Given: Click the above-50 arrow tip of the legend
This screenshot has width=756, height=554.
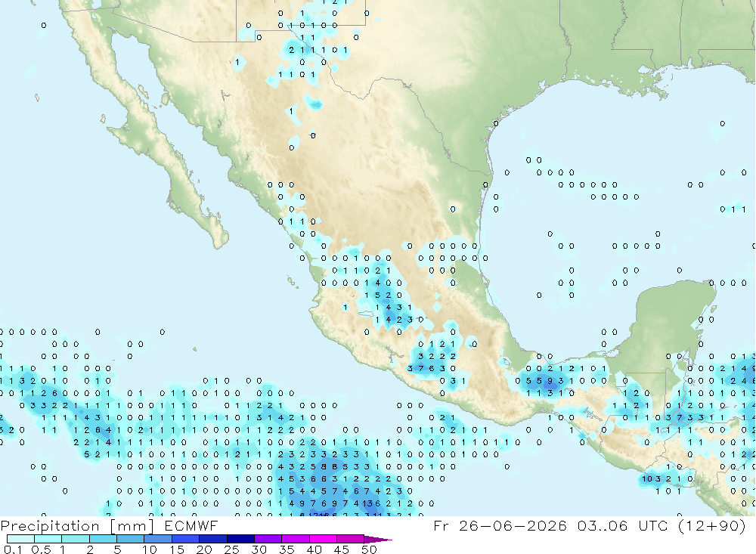Looking at the screenshot, I should (377, 540).
